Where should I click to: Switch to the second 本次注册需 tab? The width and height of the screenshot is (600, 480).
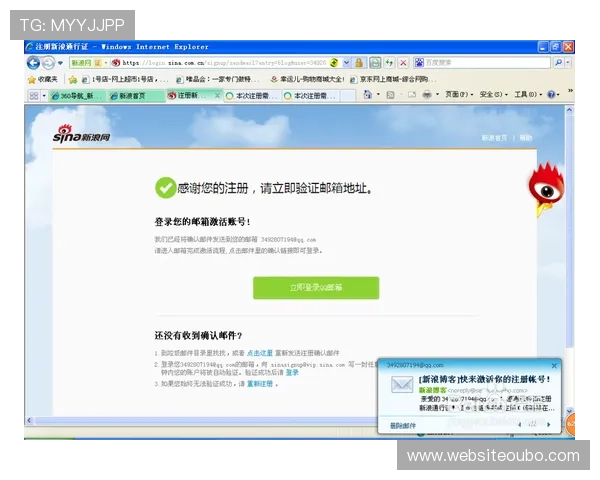(310, 96)
